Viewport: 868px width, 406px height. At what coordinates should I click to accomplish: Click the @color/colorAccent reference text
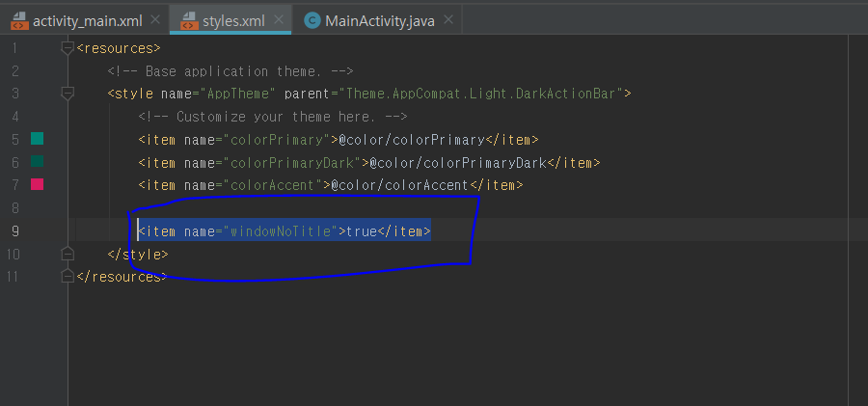click(x=399, y=185)
